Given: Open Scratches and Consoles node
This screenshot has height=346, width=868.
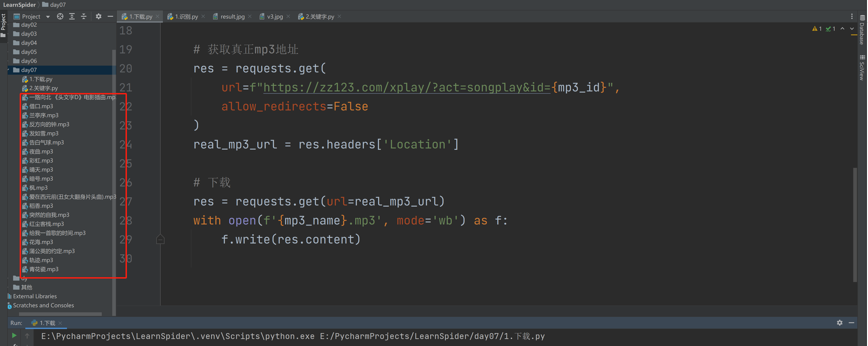Looking at the screenshot, I should pos(40,305).
